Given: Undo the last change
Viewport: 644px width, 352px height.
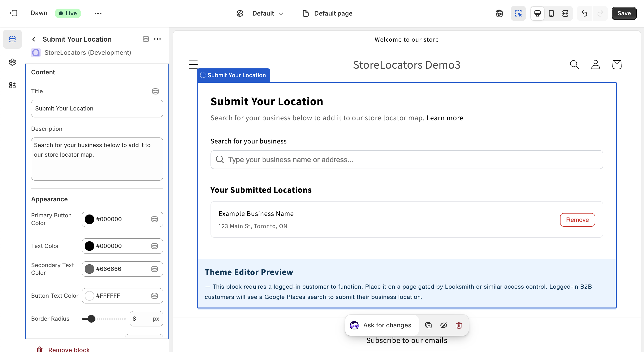Looking at the screenshot, I should point(584,13).
